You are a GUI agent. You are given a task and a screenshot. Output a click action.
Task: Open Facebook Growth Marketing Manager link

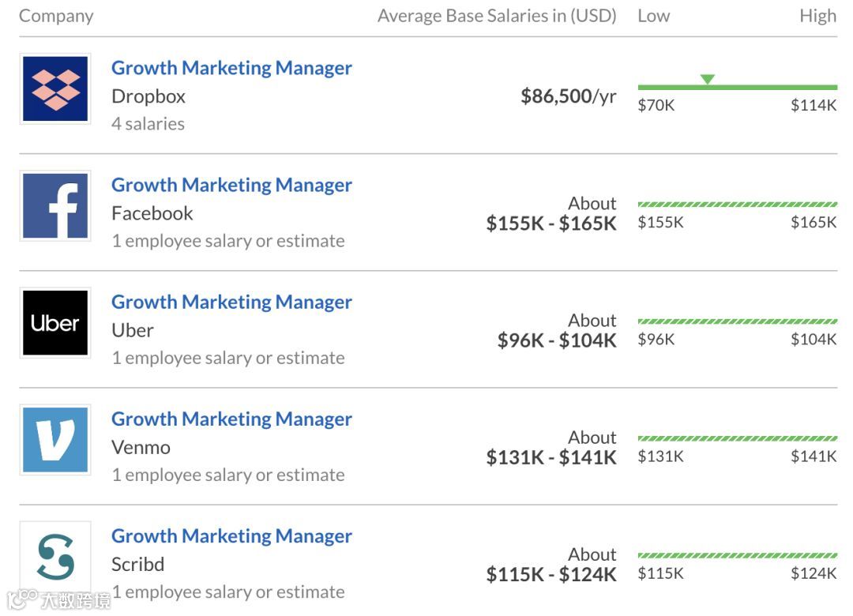coord(231,185)
